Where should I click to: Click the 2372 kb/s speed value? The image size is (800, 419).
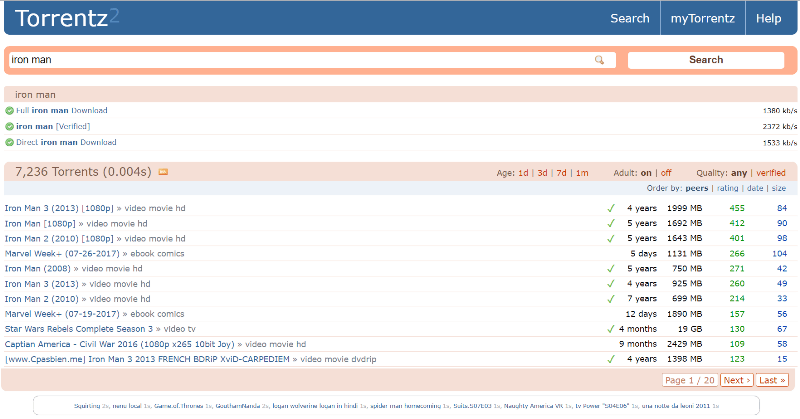coord(780,127)
